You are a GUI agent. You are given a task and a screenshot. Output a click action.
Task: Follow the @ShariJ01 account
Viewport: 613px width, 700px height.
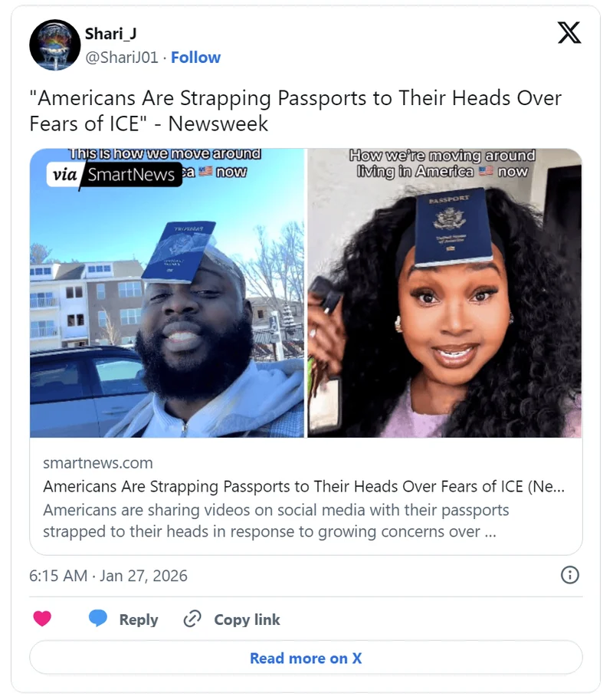[195, 58]
